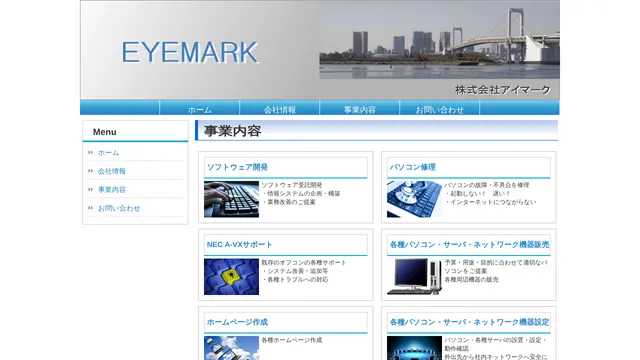Viewport: 640px width, 360px height.
Task: Open the パソコン修理 heading
Action: point(413,167)
